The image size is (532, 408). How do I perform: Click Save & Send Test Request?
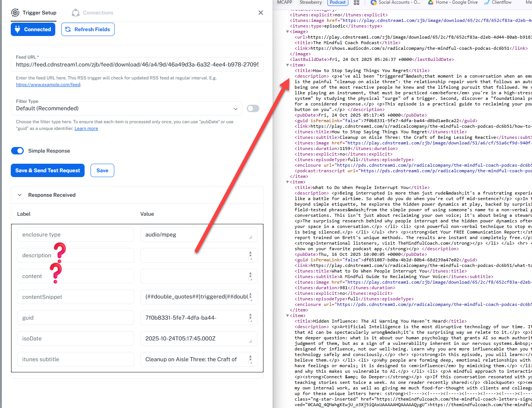(47, 170)
